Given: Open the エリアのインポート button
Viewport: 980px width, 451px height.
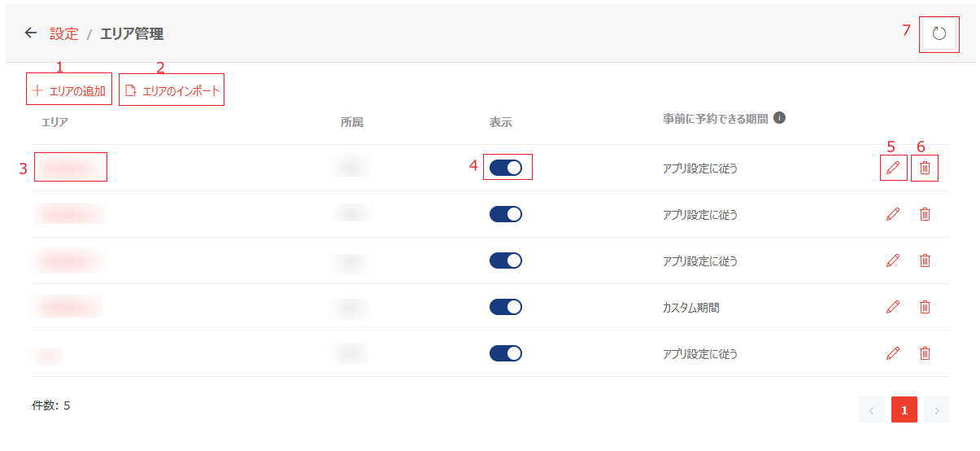Looking at the screenshot, I should [172, 91].
